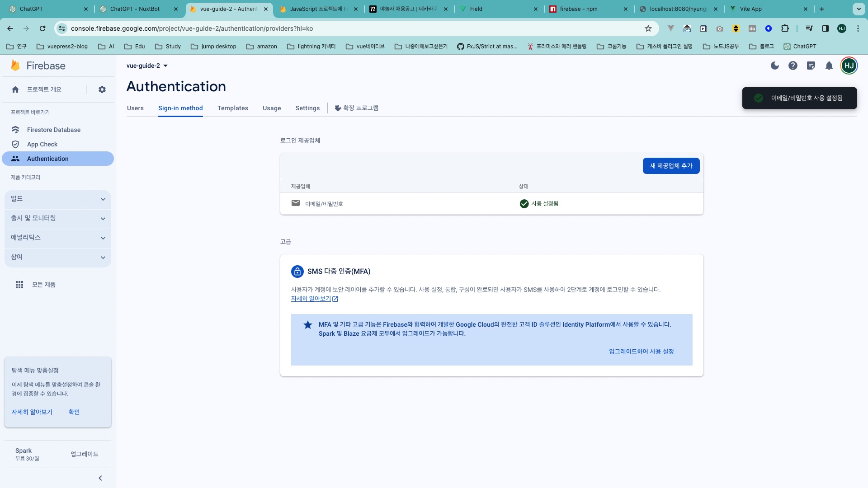868x488 pixels.
Task: Switch to the Users tab
Action: 135,108
